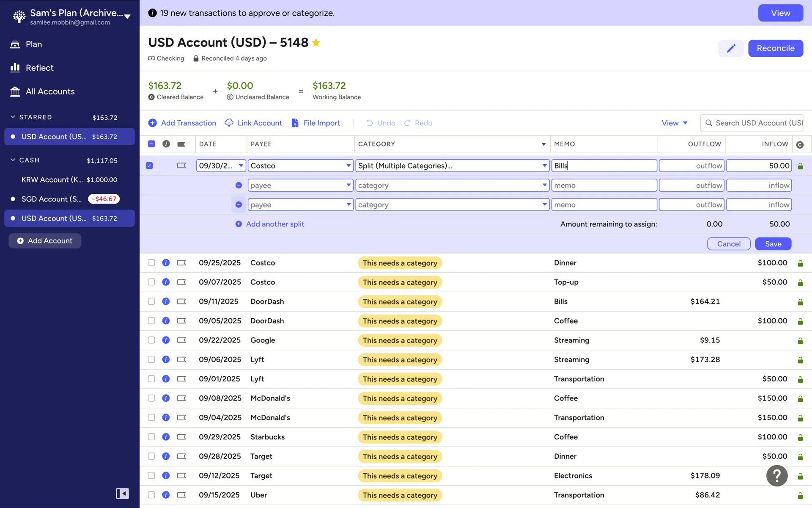This screenshot has height=508, width=812.
Task: Open the Split category dropdown arrow
Action: coord(544,166)
